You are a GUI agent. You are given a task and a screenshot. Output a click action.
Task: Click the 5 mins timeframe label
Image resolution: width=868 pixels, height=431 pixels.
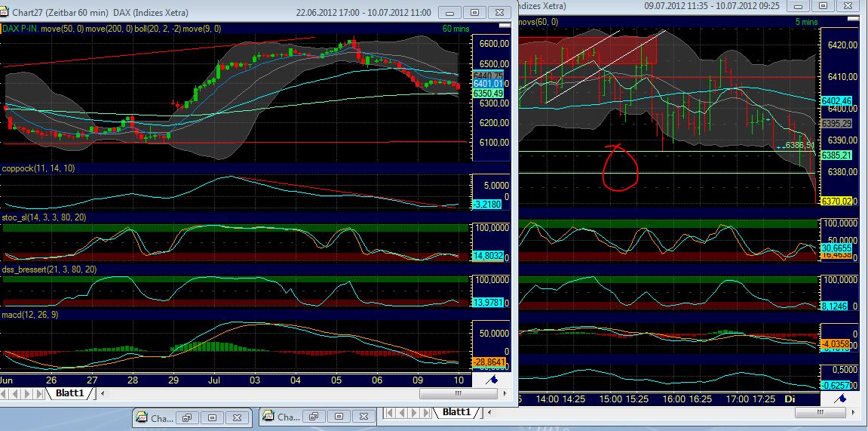(805, 22)
